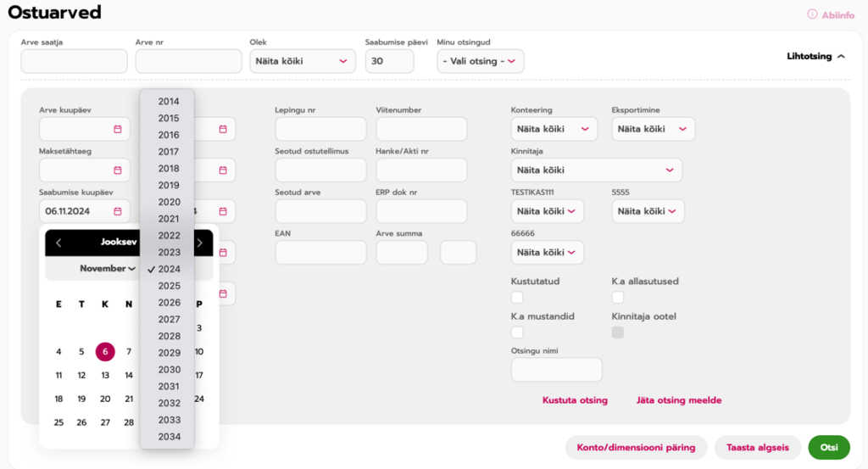Go to next month with right arrow
The height and width of the screenshot is (469, 868).
pos(199,243)
